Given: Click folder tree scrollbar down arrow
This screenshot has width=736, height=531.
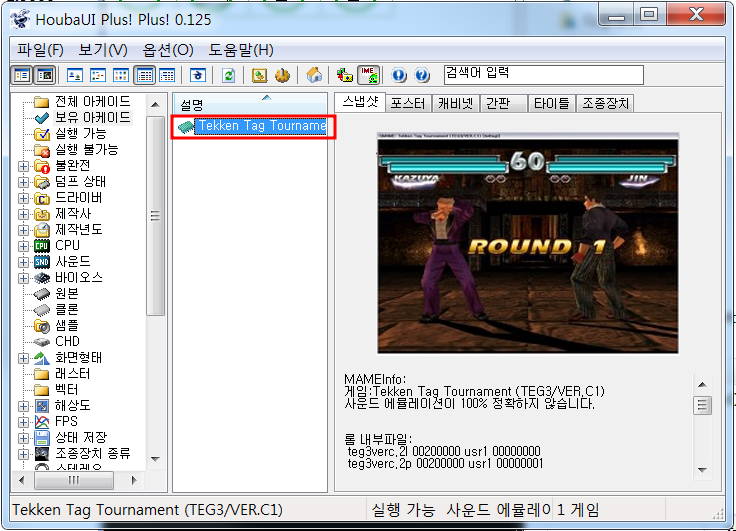Looking at the screenshot, I should click(x=155, y=459).
